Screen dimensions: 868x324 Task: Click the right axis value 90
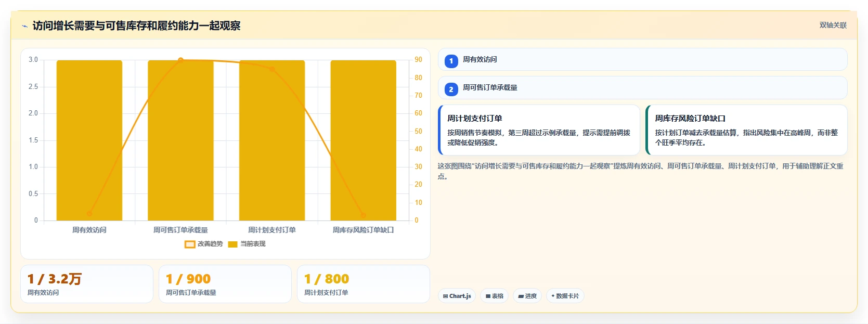(x=418, y=60)
